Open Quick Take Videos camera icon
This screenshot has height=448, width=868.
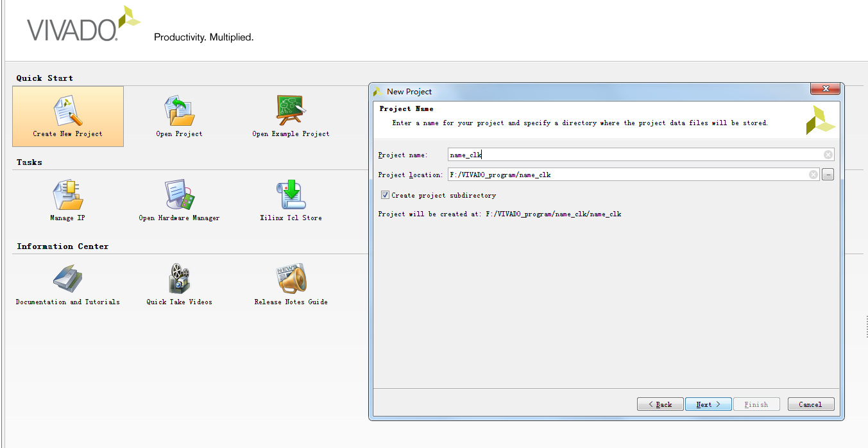[179, 279]
